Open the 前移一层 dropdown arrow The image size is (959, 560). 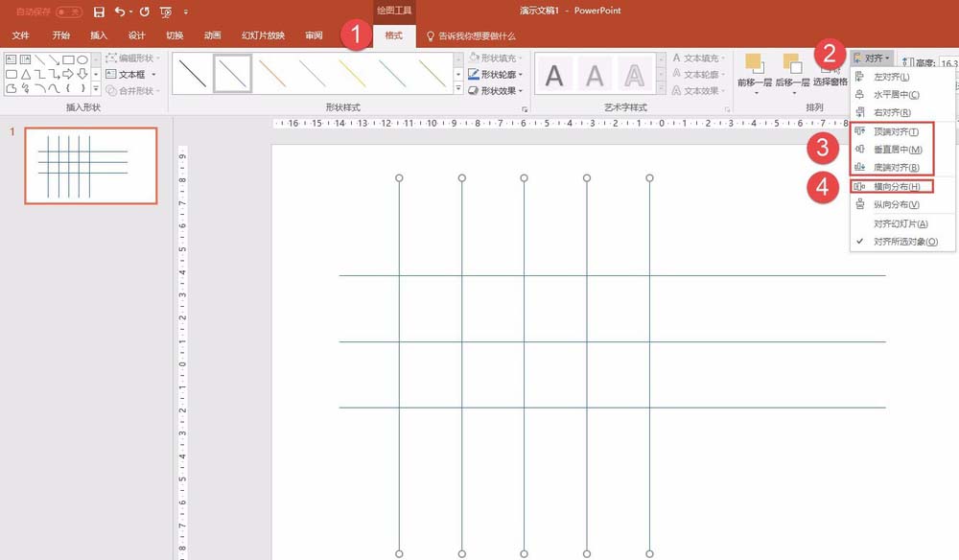(x=756, y=93)
